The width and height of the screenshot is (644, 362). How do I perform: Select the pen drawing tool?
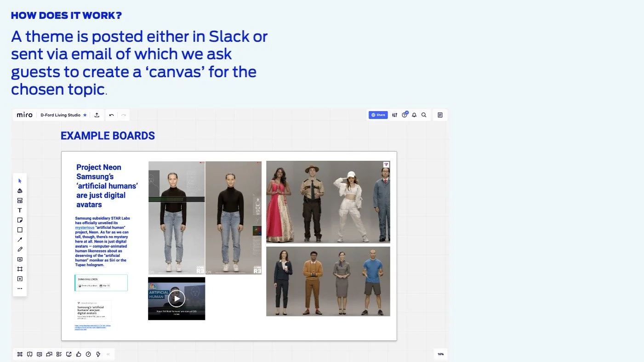[20, 249]
